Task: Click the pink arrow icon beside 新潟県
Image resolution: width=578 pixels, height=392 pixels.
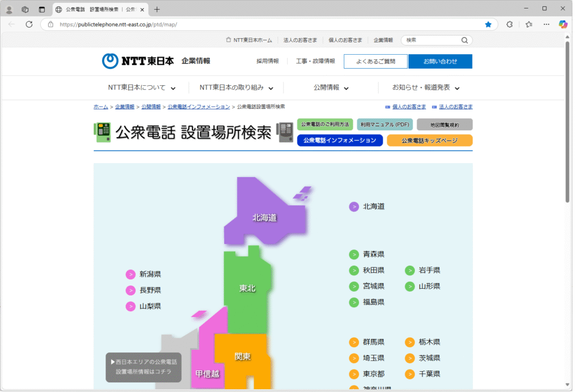Action: [x=130, y=275]
